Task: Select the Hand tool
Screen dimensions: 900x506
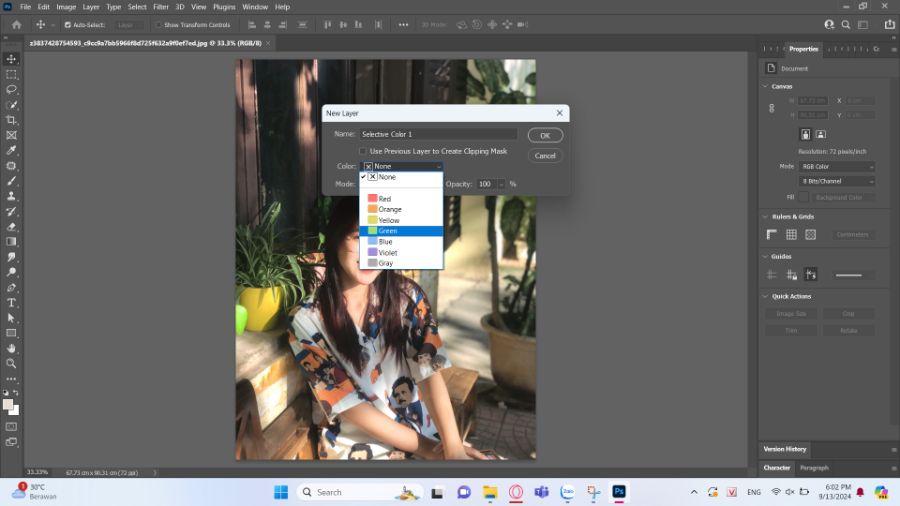Action: pyautogui.click(x=11, y=348)
